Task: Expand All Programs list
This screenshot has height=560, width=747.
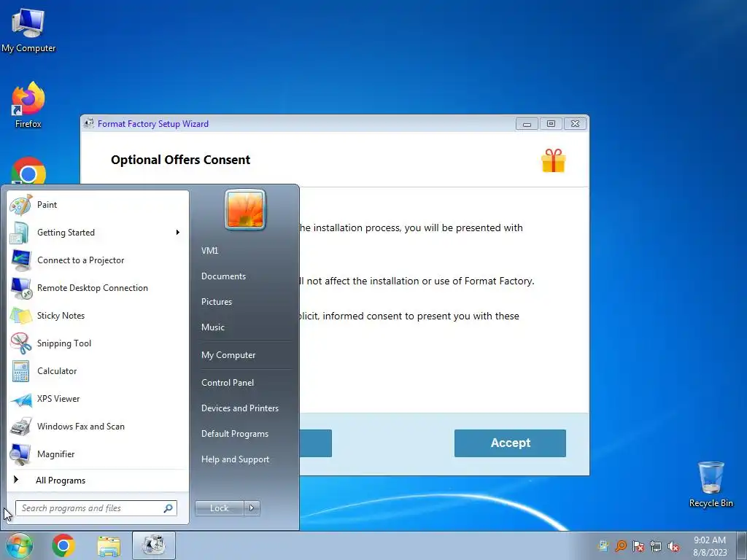Action: [98, 481]
